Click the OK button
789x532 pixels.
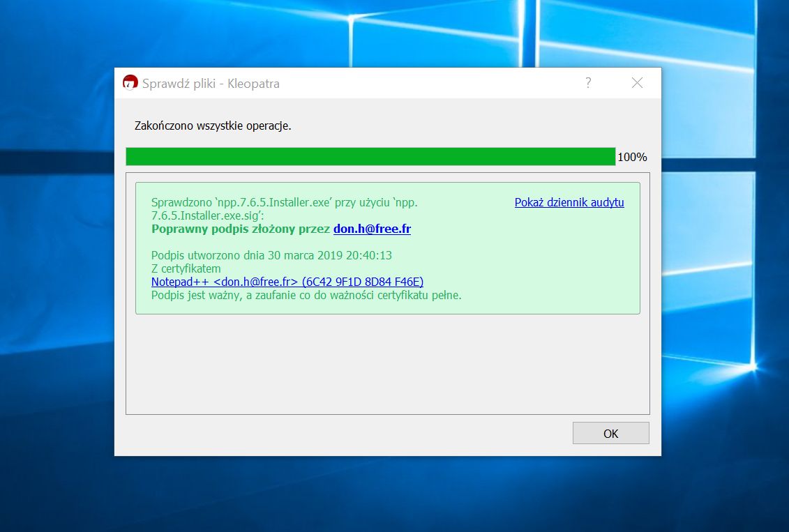pos(610,433)
